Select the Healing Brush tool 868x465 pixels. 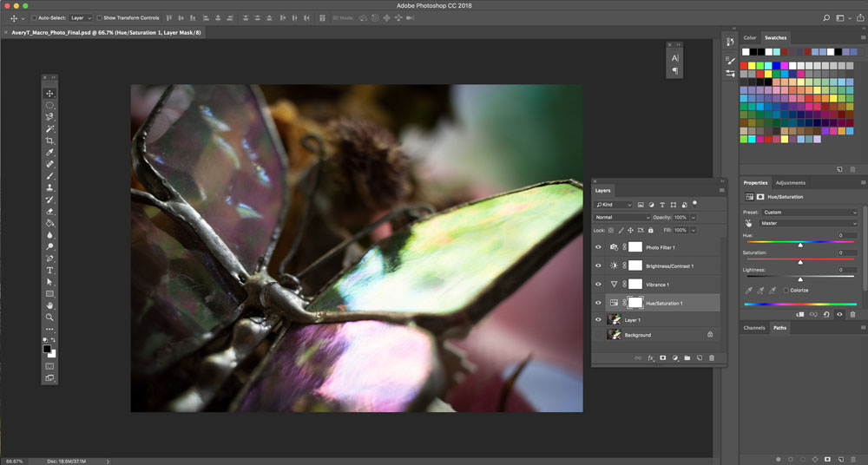coord(49,165)
